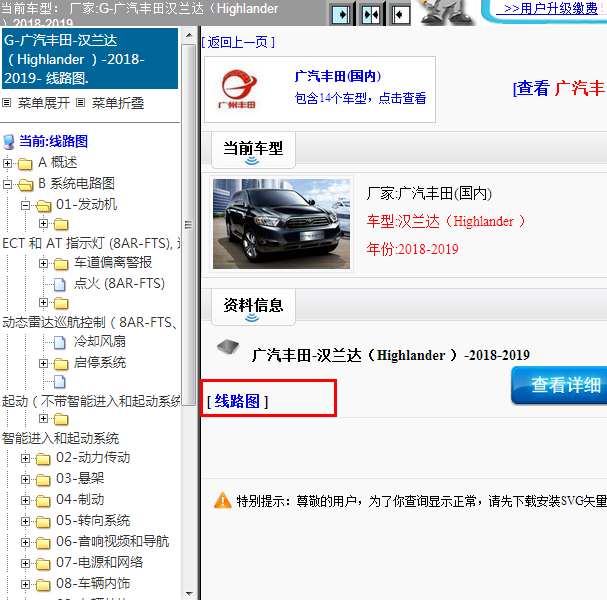The image size is (607, 600).
Task: Click the 启停系统 folder icon
Action: pyautogui.click(x=61, y=363)
